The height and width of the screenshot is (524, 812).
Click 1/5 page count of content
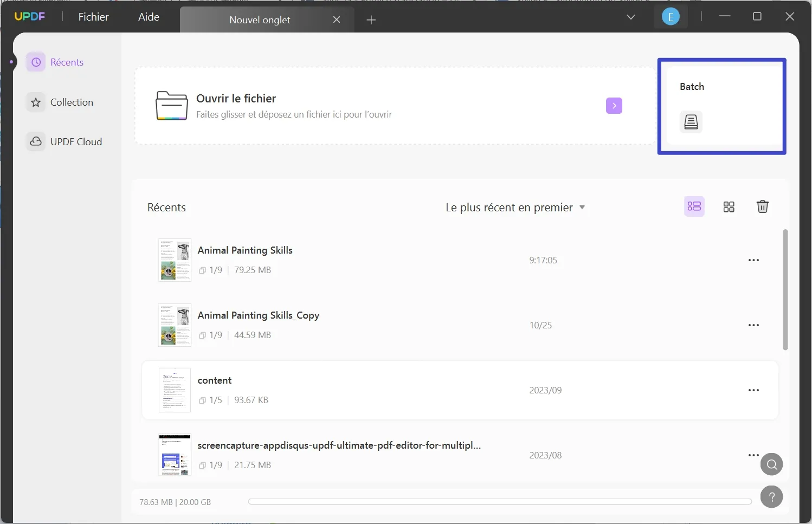click(216, 400)
